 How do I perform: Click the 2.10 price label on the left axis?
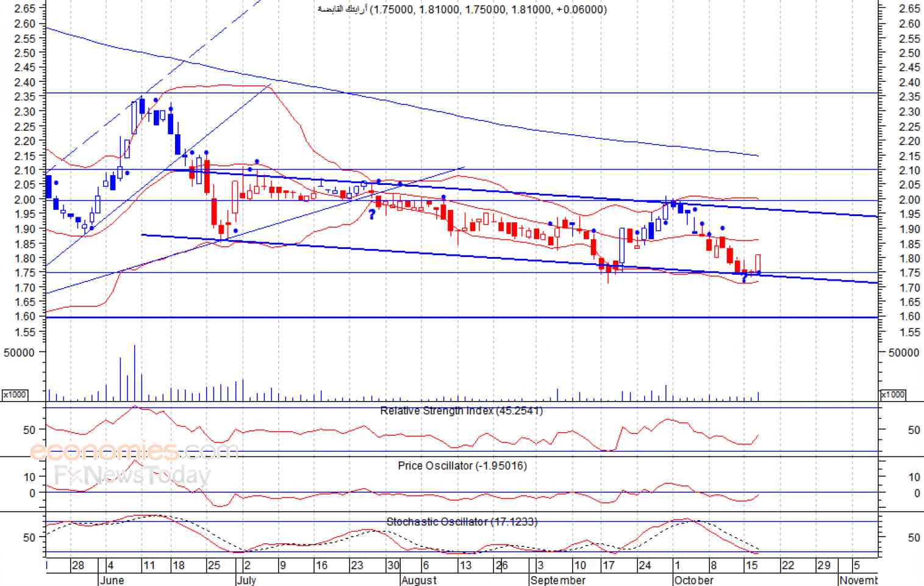click(x=25, y=170)
